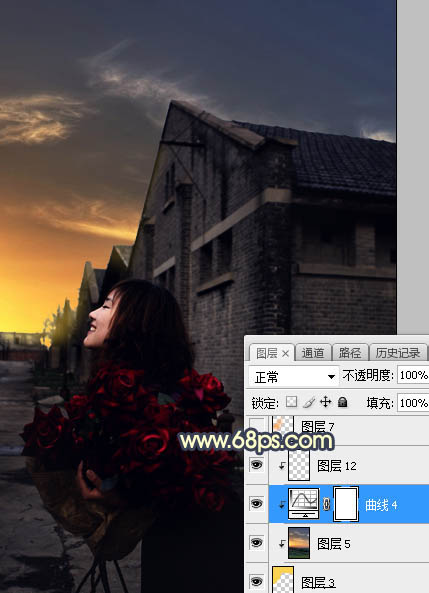429x593 pixels.
Task: Click the 填充 fill value field
Action: (412, 403)
